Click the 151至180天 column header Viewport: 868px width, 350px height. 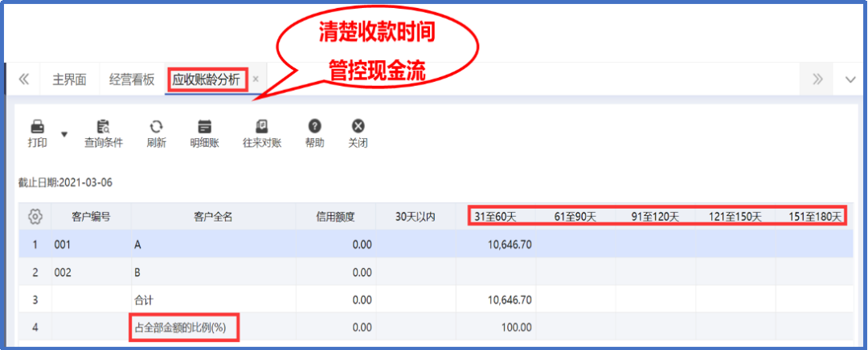[x=816, y=217]
